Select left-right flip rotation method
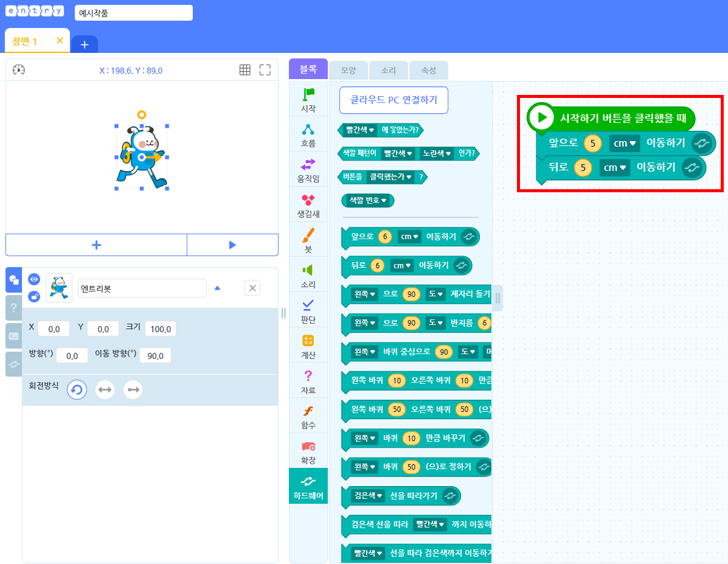Image resolution: width=728 pixels, height=564 pixels. coord(105,390)
